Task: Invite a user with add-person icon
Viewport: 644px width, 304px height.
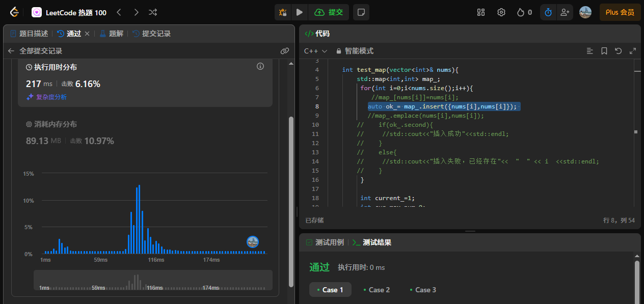Action: (x=565, y=12)
